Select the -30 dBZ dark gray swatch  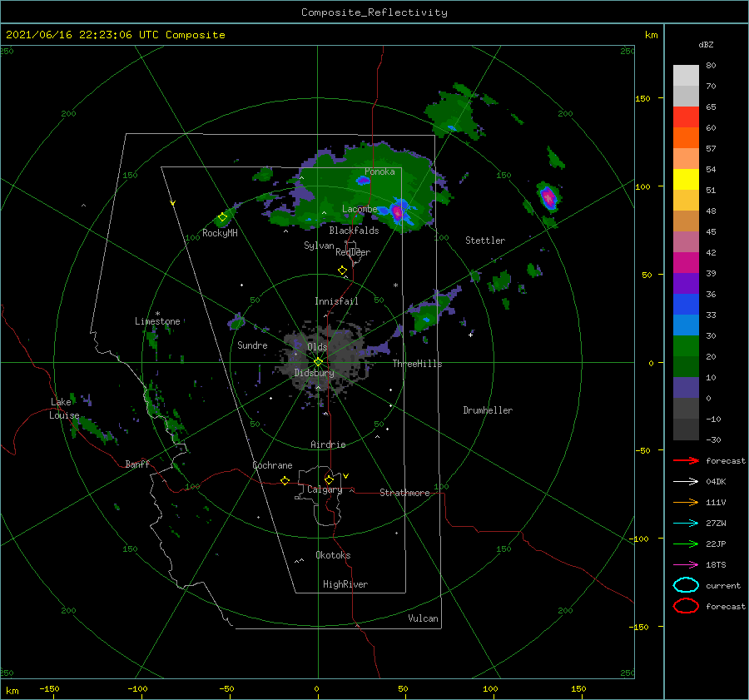[x=686, y=429]
